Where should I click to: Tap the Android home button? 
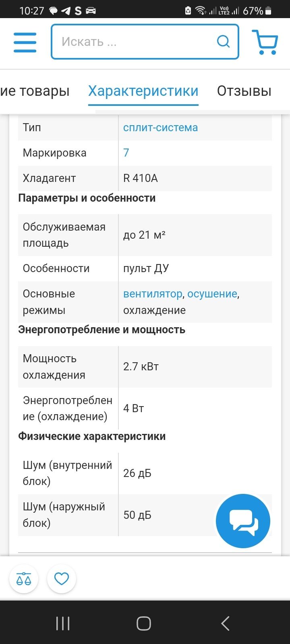tap(144, 623)
